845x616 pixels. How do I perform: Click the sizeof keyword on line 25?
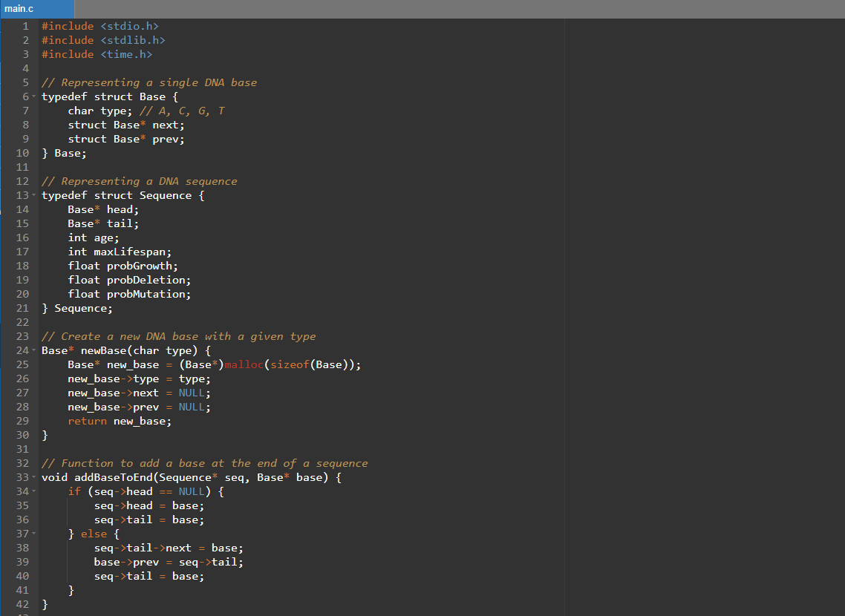click(290, 364)
